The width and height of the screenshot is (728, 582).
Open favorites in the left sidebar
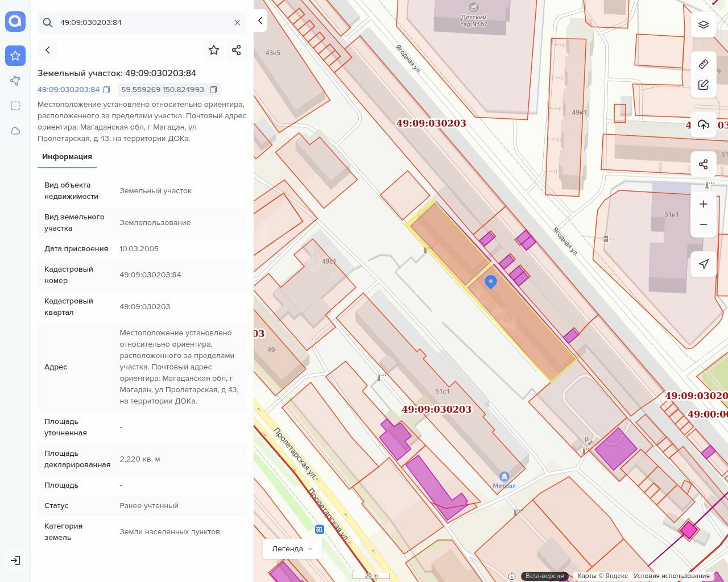[x=15, y=56]
